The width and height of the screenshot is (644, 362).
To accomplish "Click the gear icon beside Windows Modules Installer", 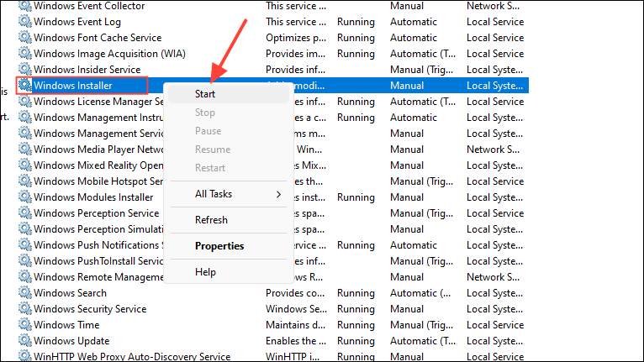I will [25, 197].
